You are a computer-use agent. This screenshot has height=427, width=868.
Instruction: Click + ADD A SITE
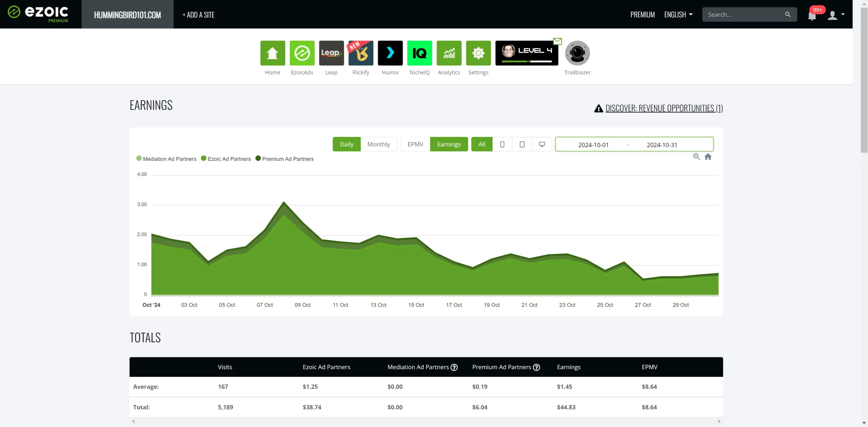198,15
